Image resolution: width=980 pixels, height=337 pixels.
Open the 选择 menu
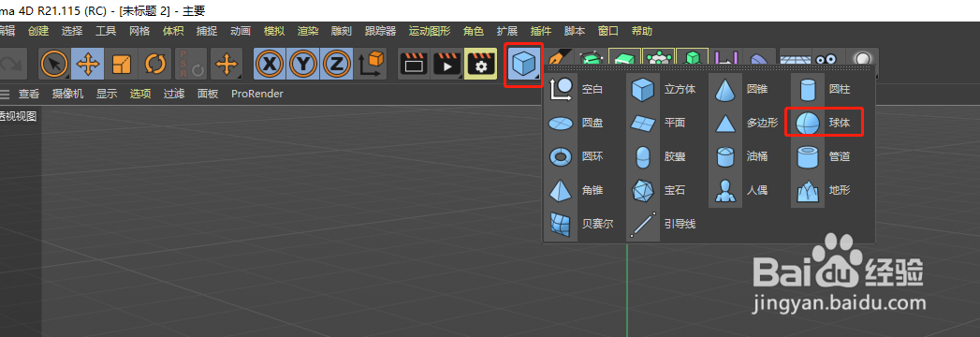point(72,31)
